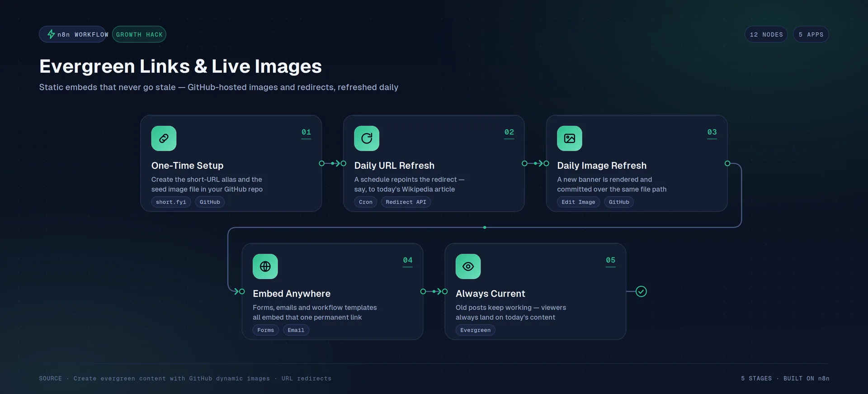Image resolution: width=868 pixels, height=394 pixels.
Task: Click the link icon on One-Time Setup card
Action: tap(164, 138)
